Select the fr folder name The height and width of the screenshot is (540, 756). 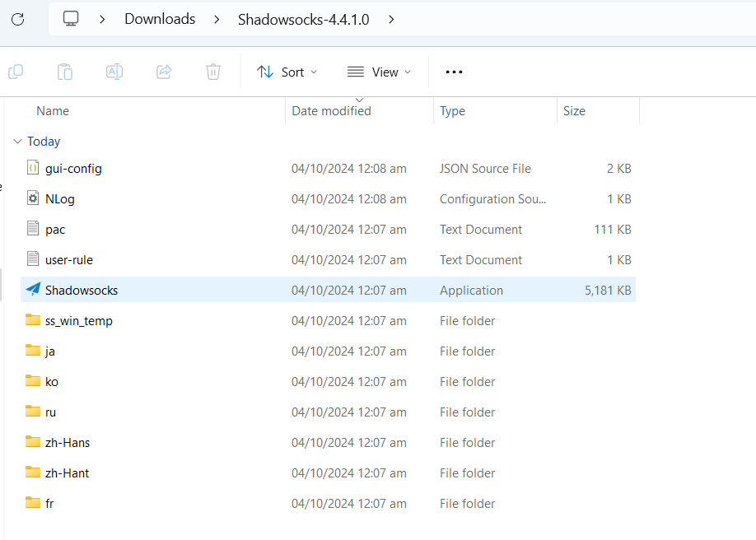[49, 503]
